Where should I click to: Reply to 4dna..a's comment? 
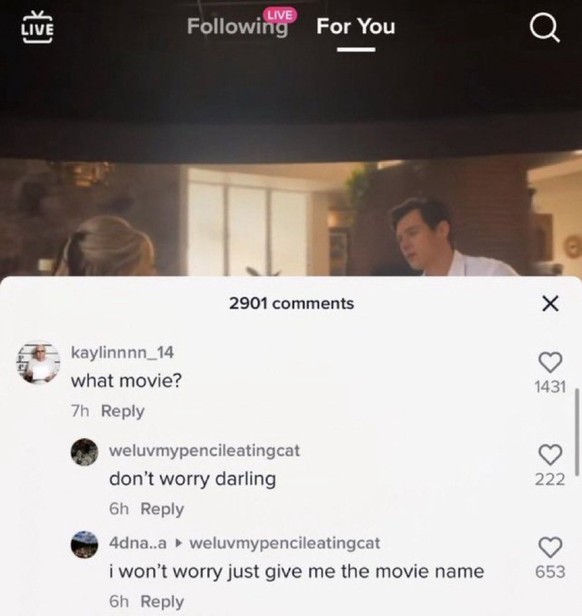click(162, 601)
